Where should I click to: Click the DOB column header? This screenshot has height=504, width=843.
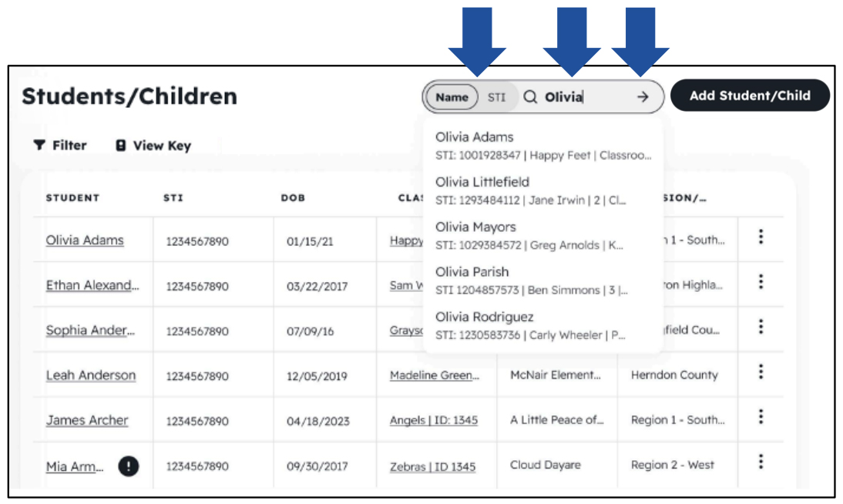click(x=293, y=198)
